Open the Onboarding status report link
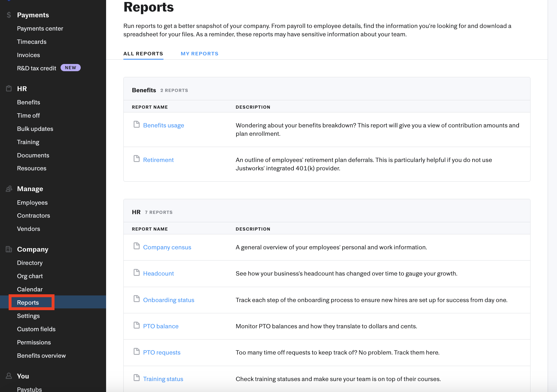The image size is (557, 392). (169, 300)
